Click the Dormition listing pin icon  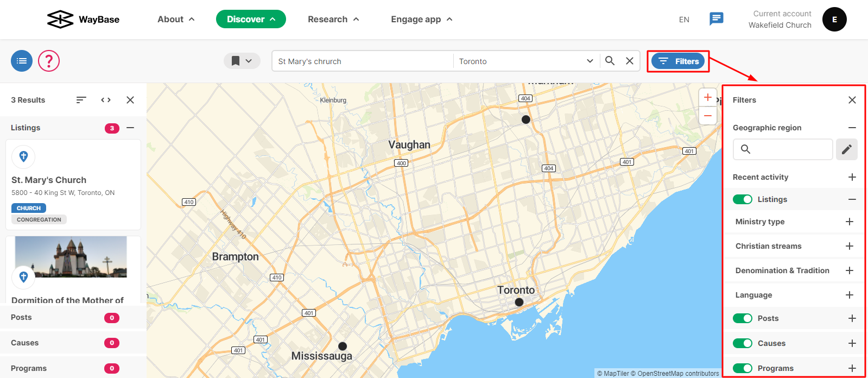[23, 278]
